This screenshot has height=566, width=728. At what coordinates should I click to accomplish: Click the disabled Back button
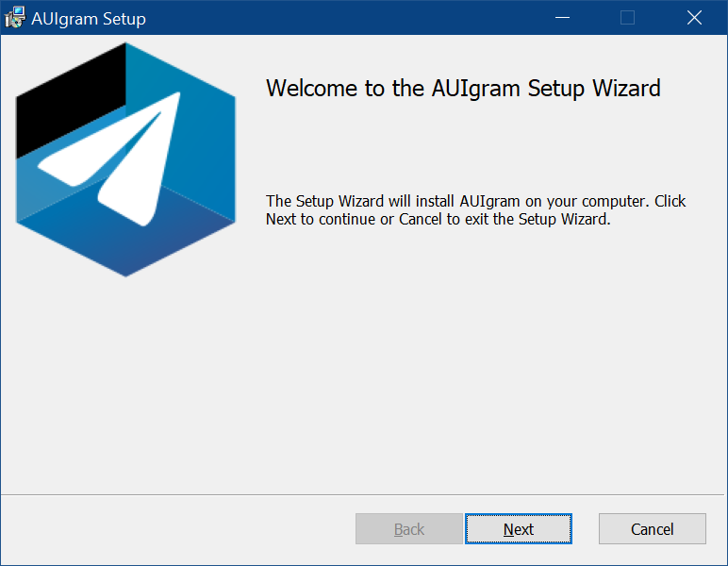pos(408,529)
